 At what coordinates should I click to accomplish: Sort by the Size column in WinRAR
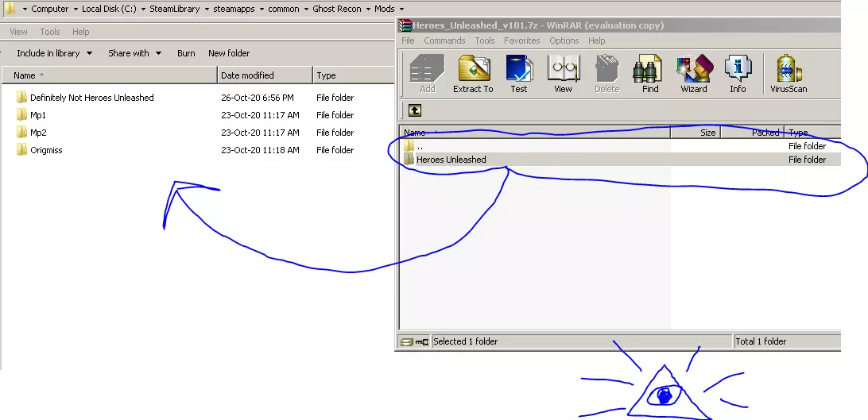[696, 133]
